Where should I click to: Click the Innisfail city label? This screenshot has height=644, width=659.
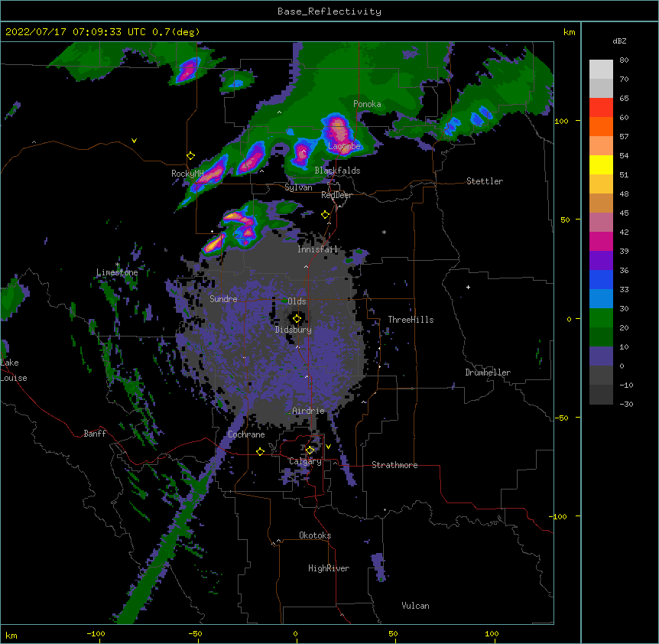[317, 249]
